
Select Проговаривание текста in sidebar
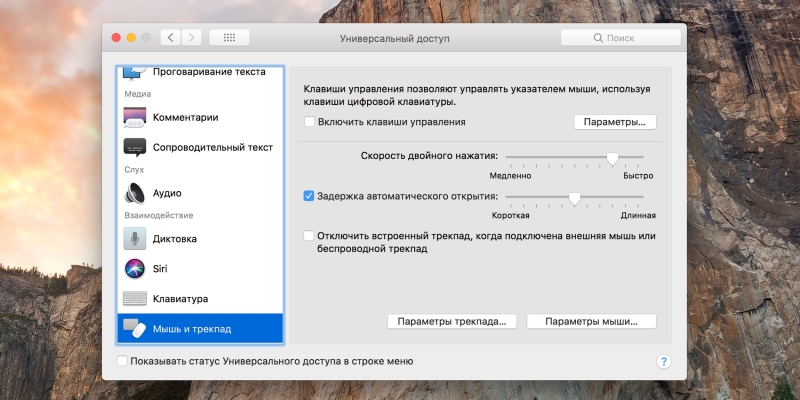click(x=200, y=73)
